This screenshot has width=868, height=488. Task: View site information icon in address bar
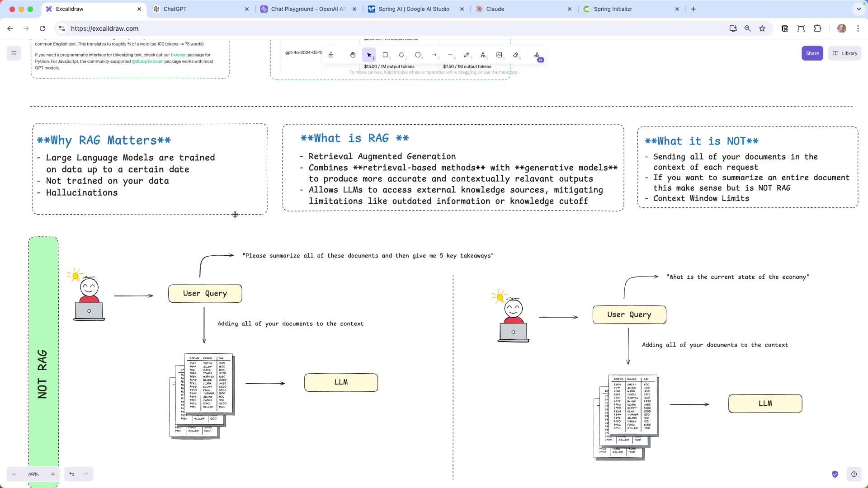click(x=62, y=28)
